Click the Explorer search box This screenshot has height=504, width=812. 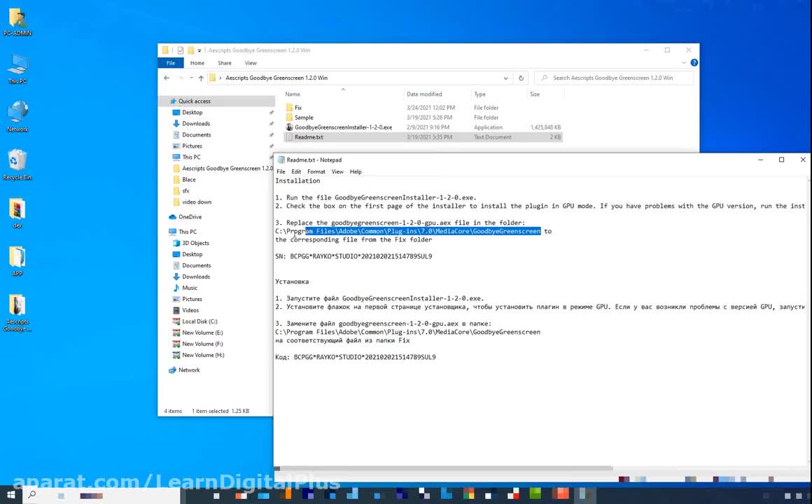tap(616, 78)
